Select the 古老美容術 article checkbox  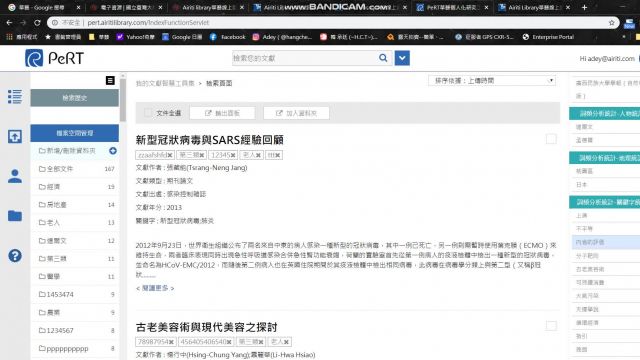[551, 326]
